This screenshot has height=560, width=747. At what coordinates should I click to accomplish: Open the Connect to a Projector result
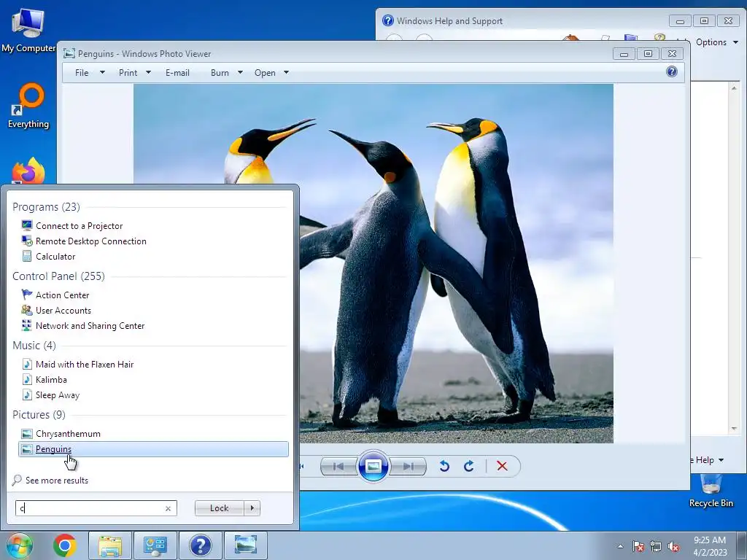tap(153, 226)
